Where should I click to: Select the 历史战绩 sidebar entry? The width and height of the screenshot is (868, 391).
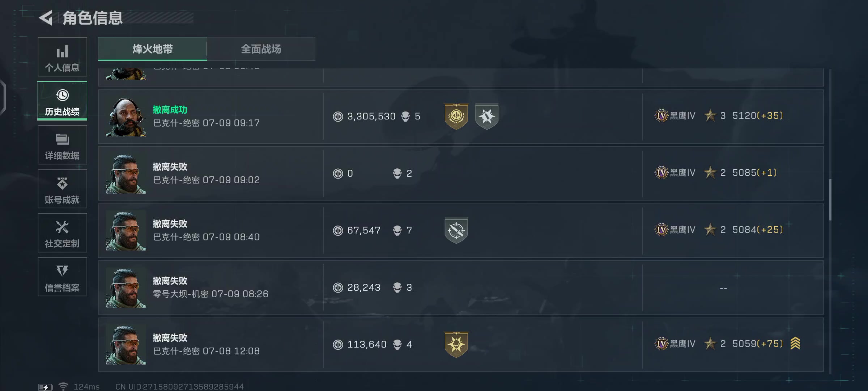click(62, 101)
